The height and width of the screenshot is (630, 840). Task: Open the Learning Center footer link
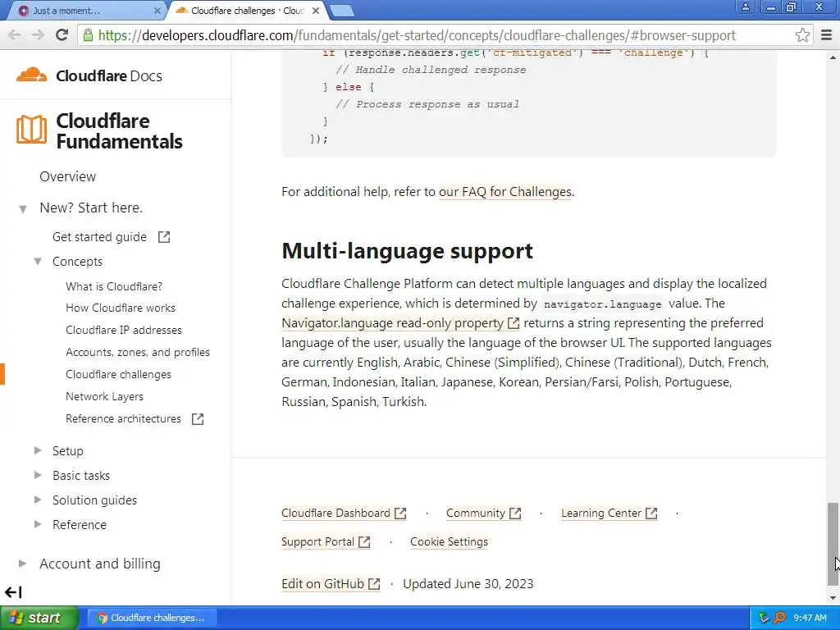click(600, 514)
